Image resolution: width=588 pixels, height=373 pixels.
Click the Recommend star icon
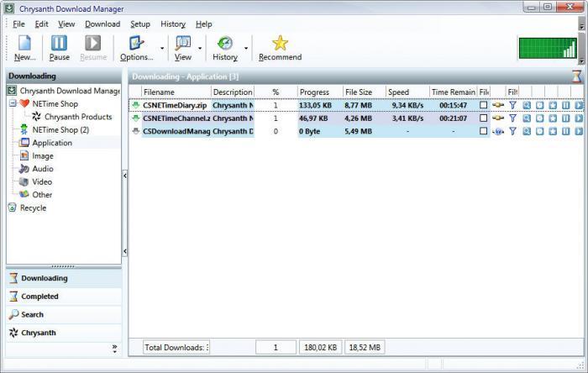[x=280, y=43]
